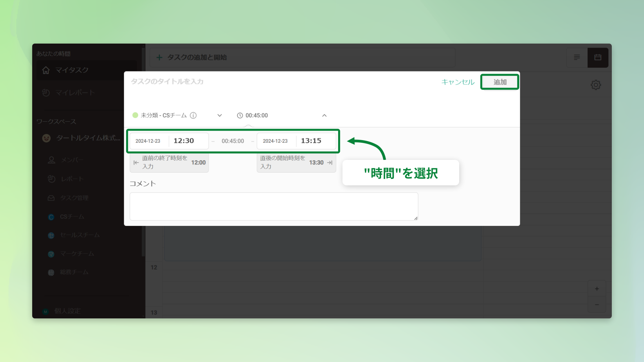Click the zoom out minus button
The image size is (644, 362).
597,305
